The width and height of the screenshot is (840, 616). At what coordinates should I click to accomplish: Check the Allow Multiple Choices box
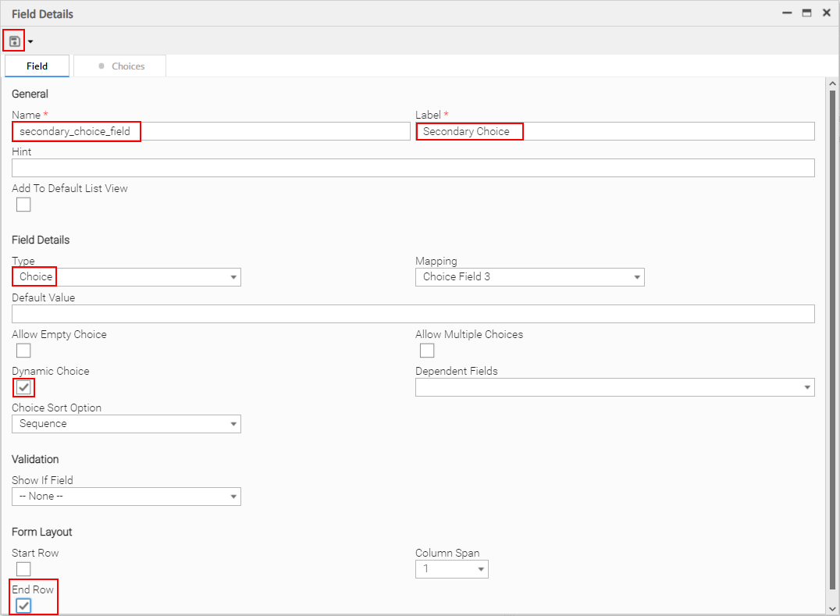(427, 351)
